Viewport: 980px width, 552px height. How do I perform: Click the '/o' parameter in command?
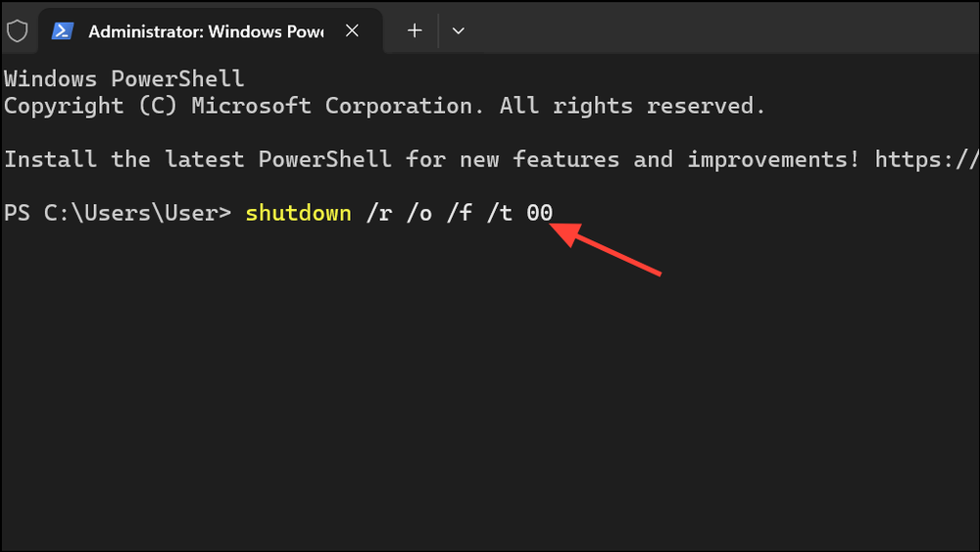click(419, 213)
